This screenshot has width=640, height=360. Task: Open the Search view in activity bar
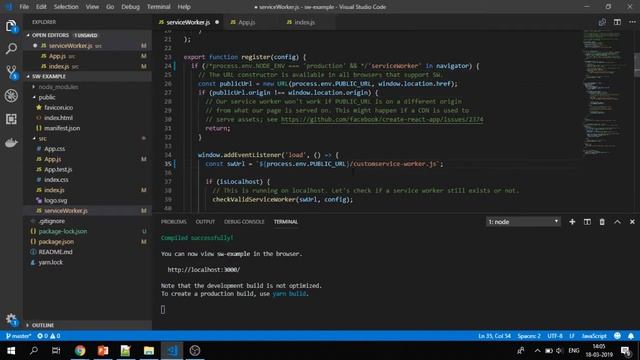click(11, 49)
